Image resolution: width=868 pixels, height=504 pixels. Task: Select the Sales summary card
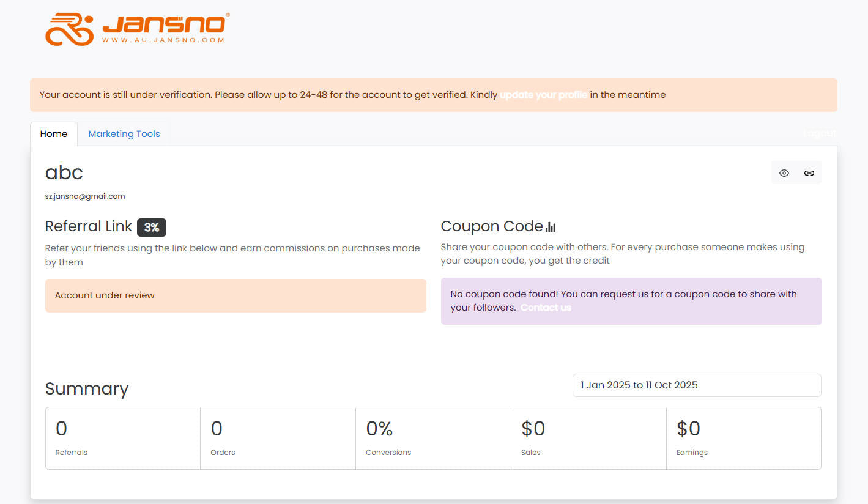588,438
